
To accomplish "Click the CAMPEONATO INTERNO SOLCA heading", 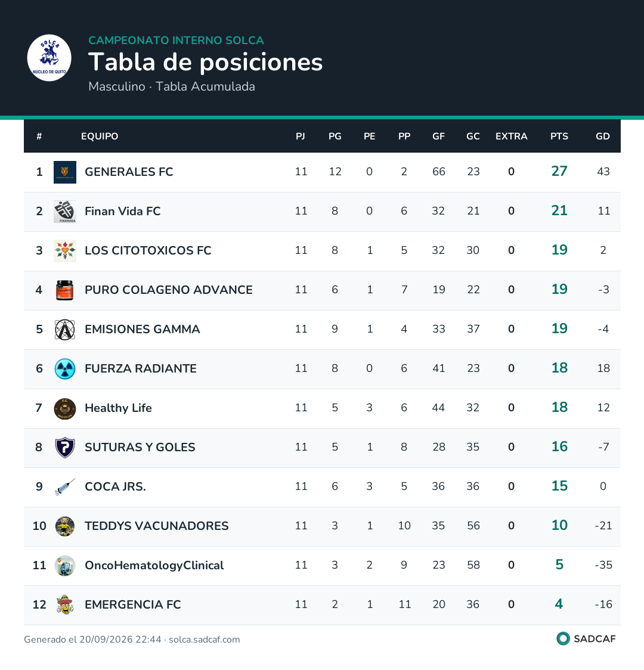I will click(176, 40).
